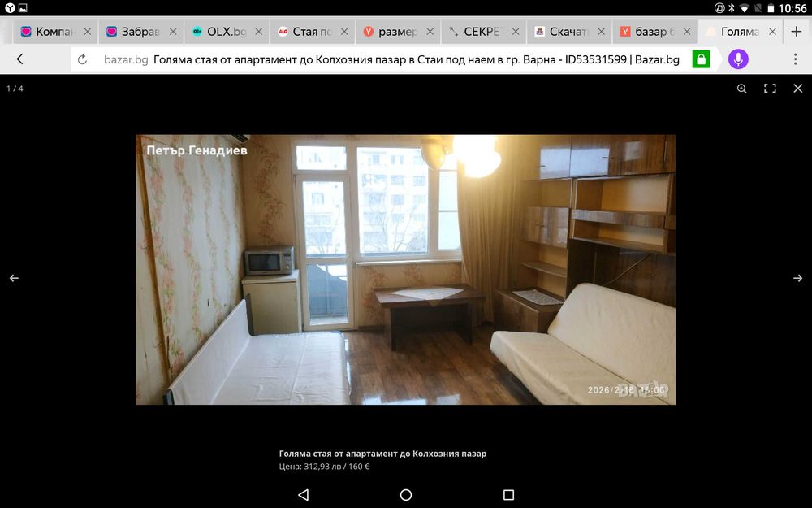Screen dimensions: 812x508
Task: Close the Компан tab
Action: [88, 32]
